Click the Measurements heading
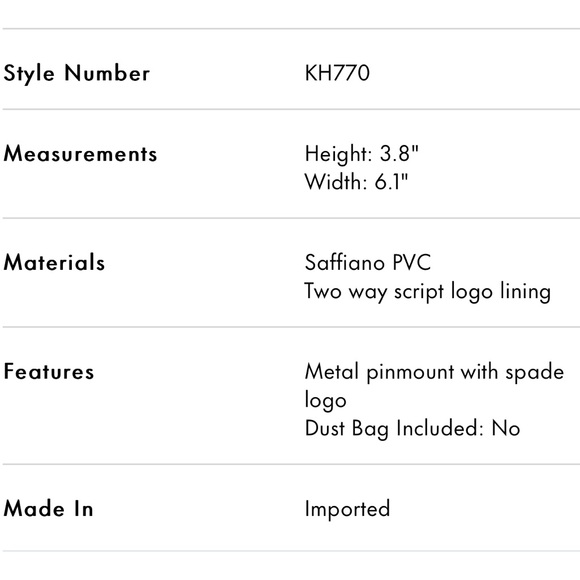The image size is (580, 580). [x=80, y=154]
